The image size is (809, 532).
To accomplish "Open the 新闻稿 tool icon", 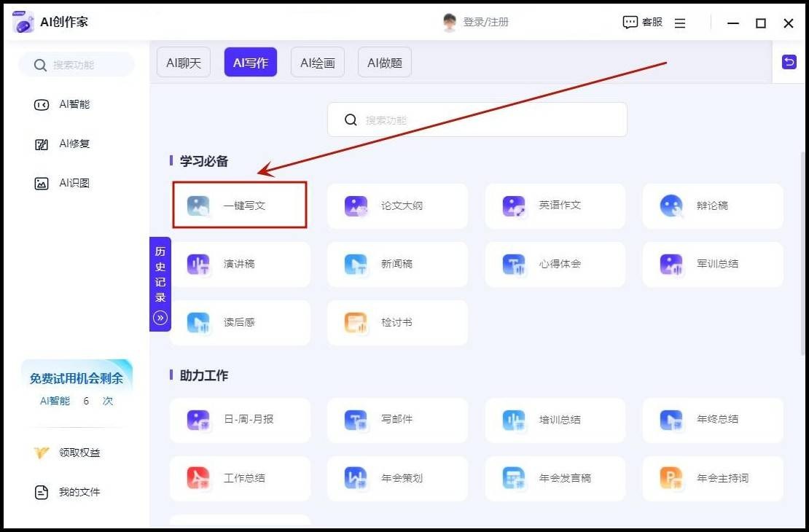I will 356,265.
